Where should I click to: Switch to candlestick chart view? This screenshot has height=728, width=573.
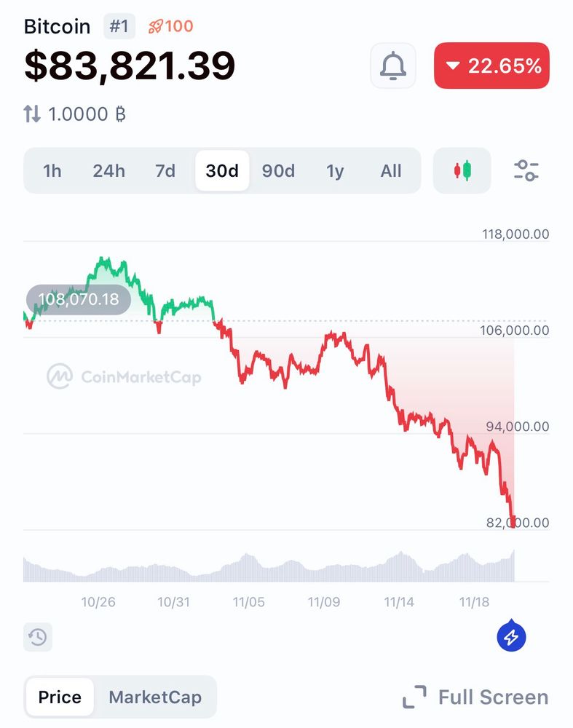tap(462, 171)
